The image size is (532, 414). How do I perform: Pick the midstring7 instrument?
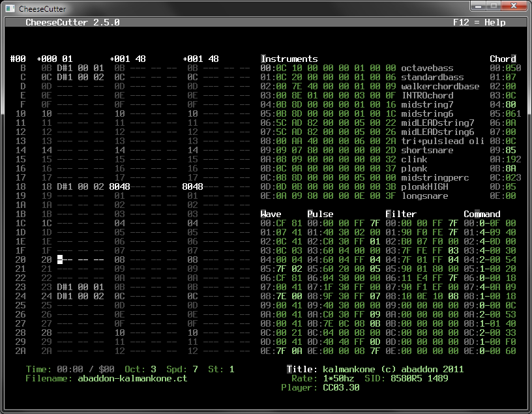point(357,105)
